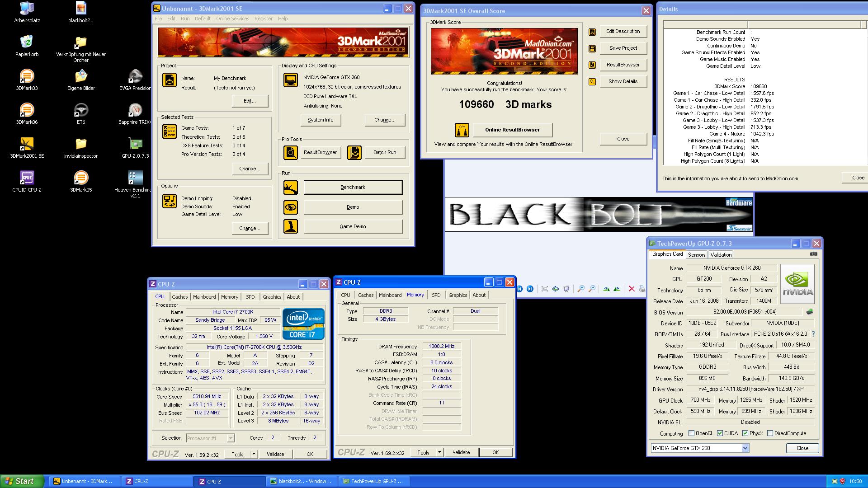This screenshot has width=868, height=488.
Task: Zoom in on picture viewer image
Action: [x=581, y=289]
